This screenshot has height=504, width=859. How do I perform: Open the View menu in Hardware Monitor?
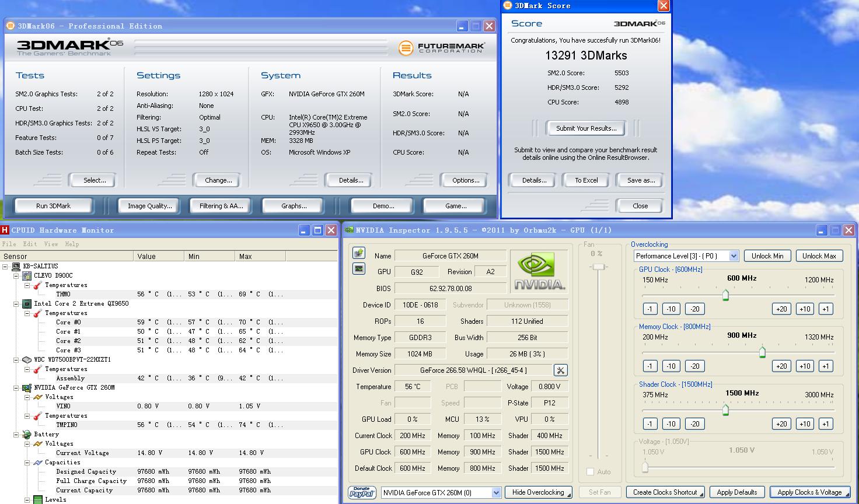51,244
